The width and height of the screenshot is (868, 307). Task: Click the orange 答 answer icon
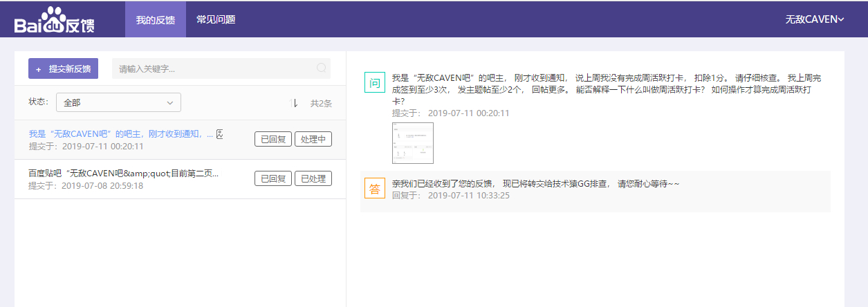[374, 188]
